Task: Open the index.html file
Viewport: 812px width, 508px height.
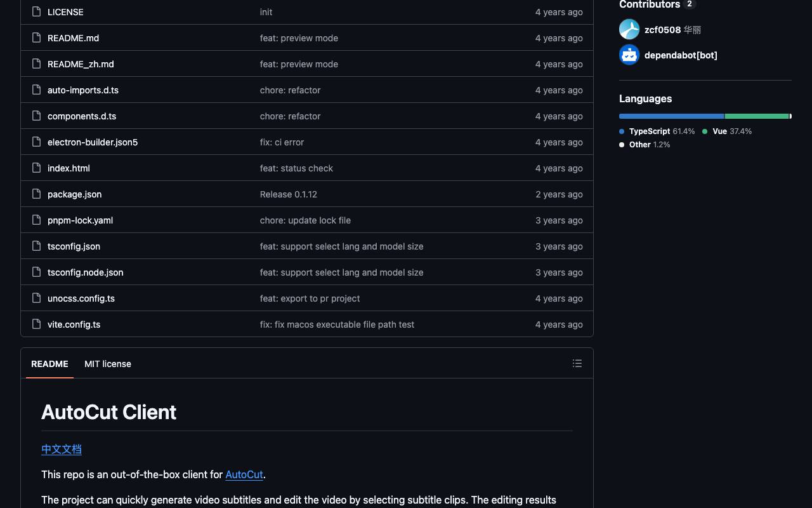Action: pyautogui.click(x=69, y=168)
